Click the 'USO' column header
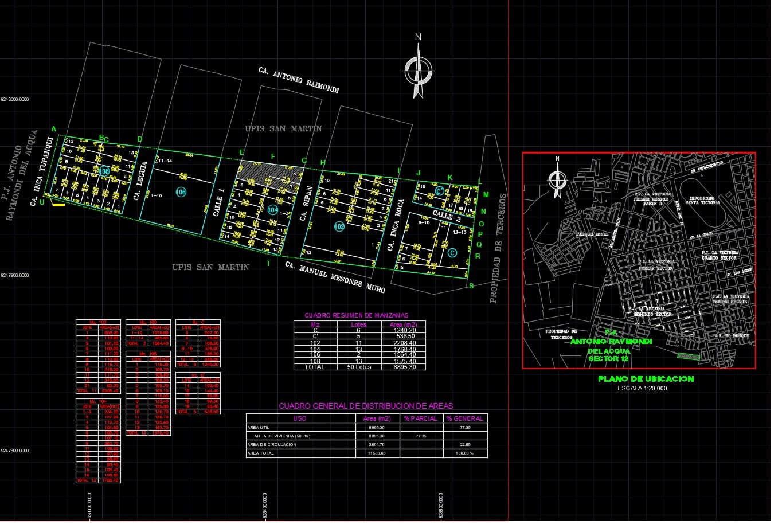 (x=300, y=418)
